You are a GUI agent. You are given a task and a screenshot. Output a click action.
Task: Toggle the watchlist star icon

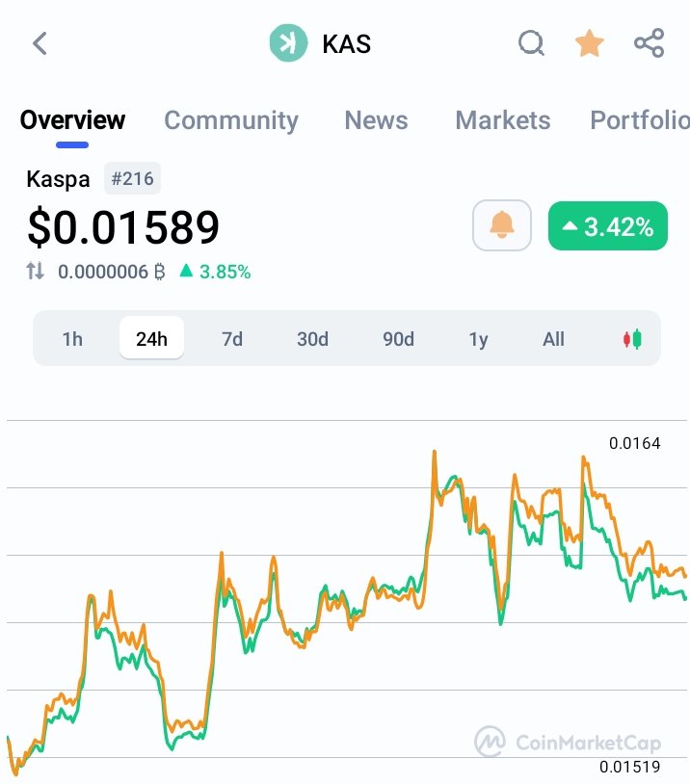click(590, 43)
